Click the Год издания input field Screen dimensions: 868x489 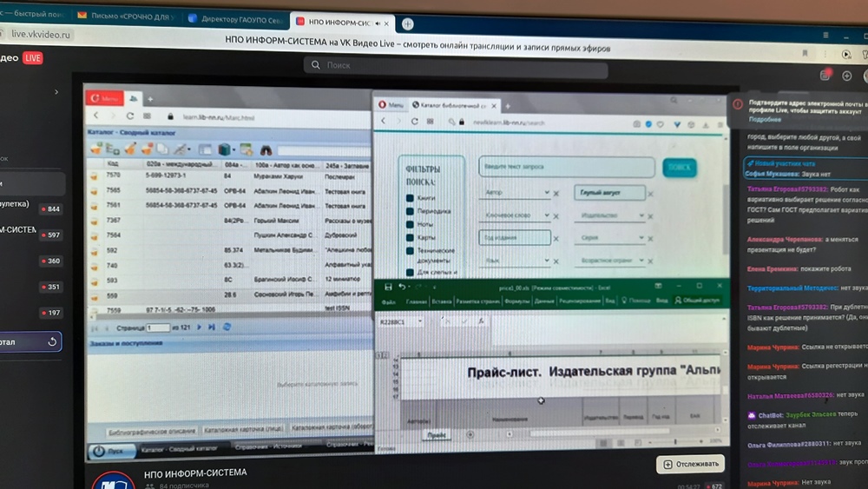(514, 238)
